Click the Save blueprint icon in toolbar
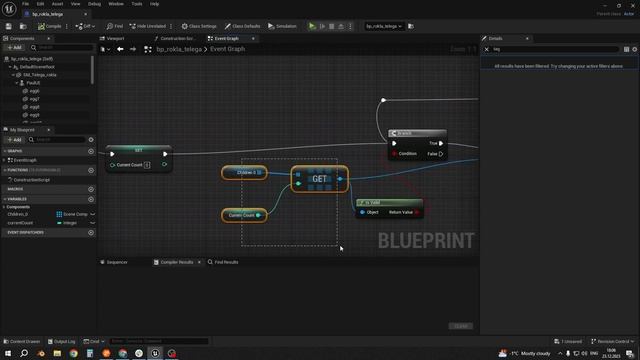This screenshot has width=640, height=360. (9, 26)
